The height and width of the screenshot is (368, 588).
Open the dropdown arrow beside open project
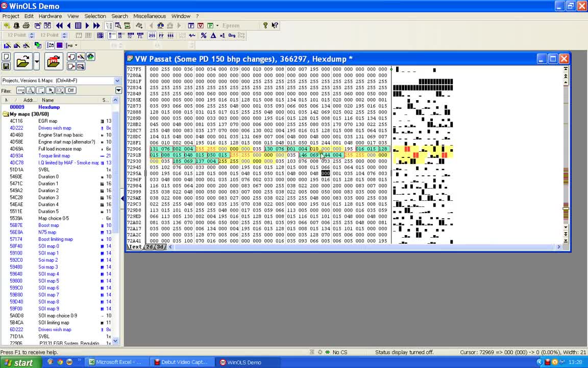[x=37, y=62]
